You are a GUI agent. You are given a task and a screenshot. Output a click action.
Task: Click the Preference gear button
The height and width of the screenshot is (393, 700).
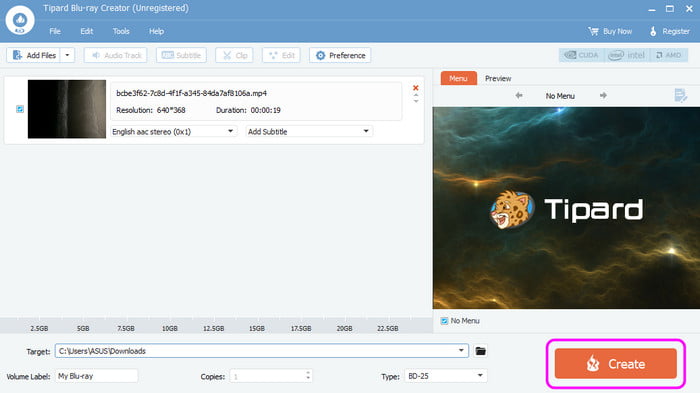(340, 55)
